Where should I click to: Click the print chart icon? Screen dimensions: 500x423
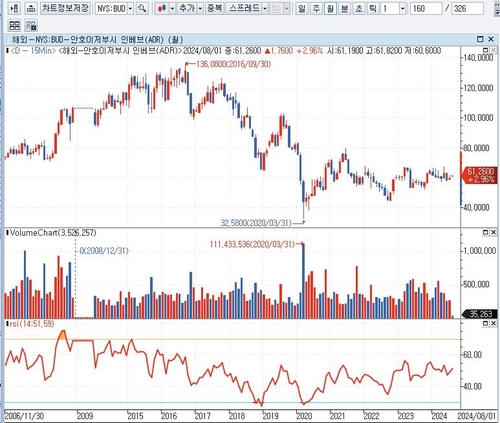(x=31, y=8)
